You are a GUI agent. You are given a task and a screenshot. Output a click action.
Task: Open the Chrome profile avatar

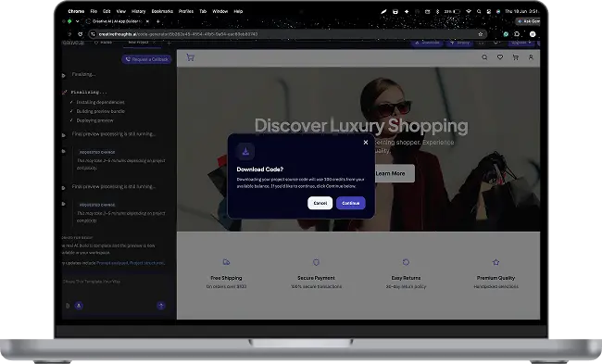pos(533,34)
